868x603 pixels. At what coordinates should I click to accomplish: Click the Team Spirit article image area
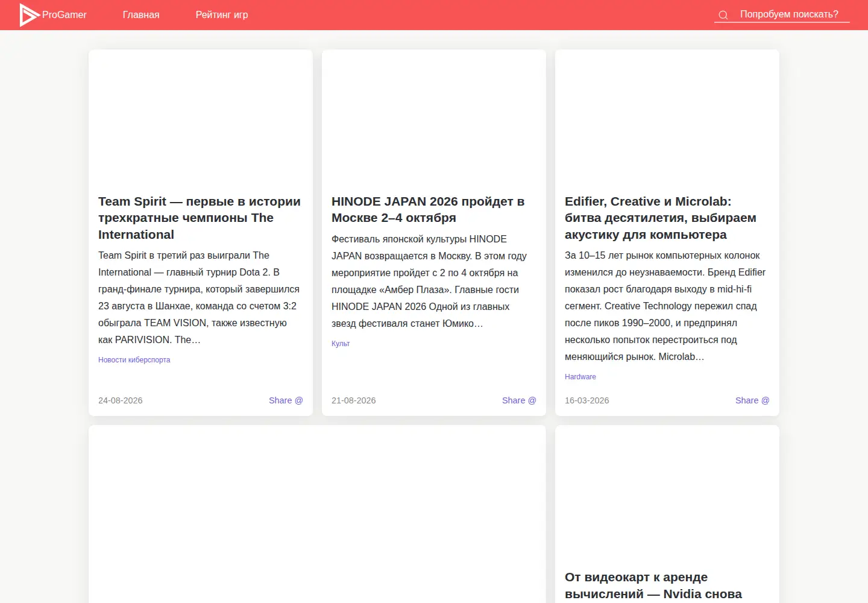(201, 117)
